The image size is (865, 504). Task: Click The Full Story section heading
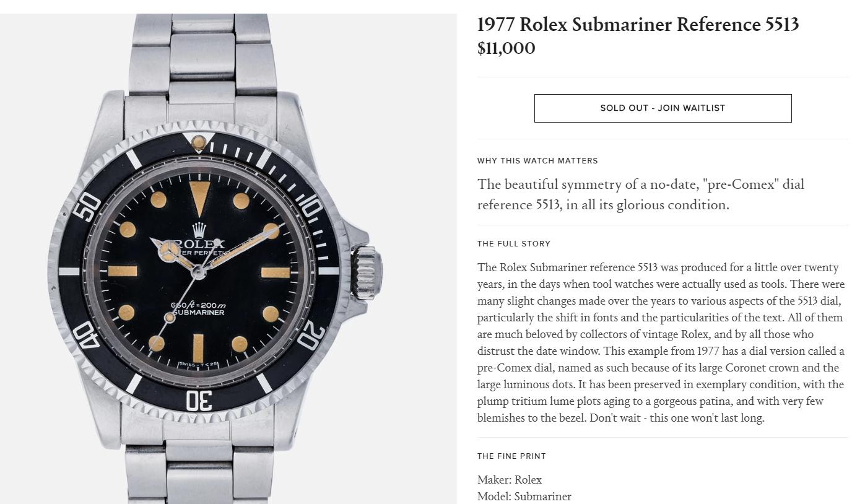point(513,244)
